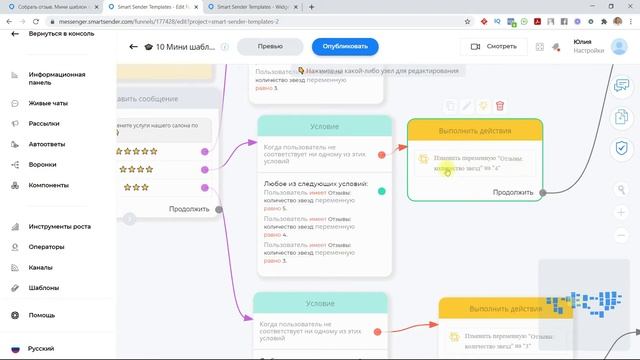Screen dimensions: 640x360
Task: Open Автоответы menu item
Action: click(x=47, y=144)
